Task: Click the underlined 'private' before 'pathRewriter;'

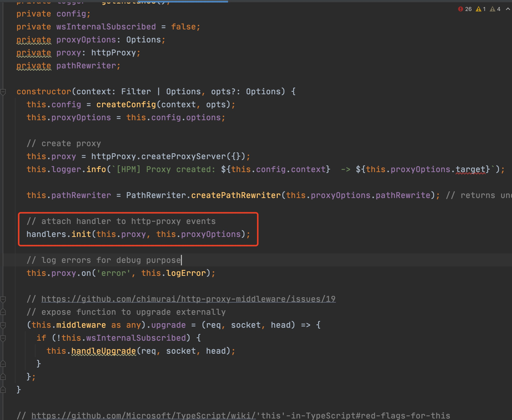Action: (34, 66)
